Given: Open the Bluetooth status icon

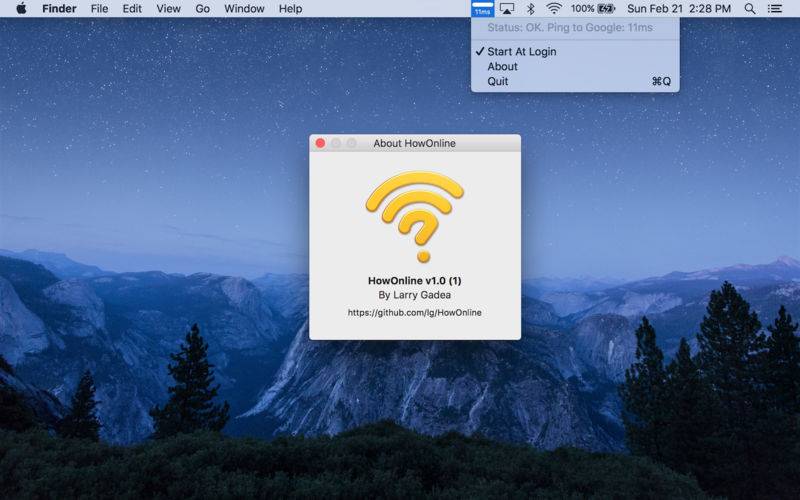Looking at the screenshot, I should point(531,9).
